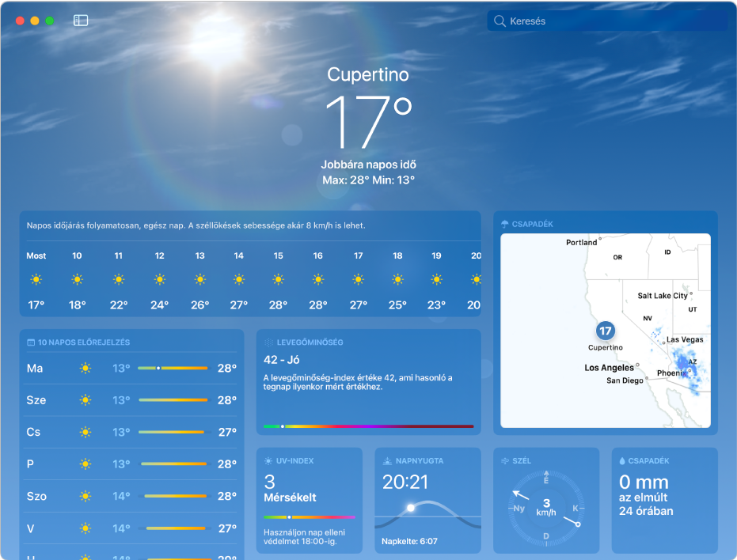Click the umbrella icon on the CSAPADÉK map card

click(x=505, y=224)
